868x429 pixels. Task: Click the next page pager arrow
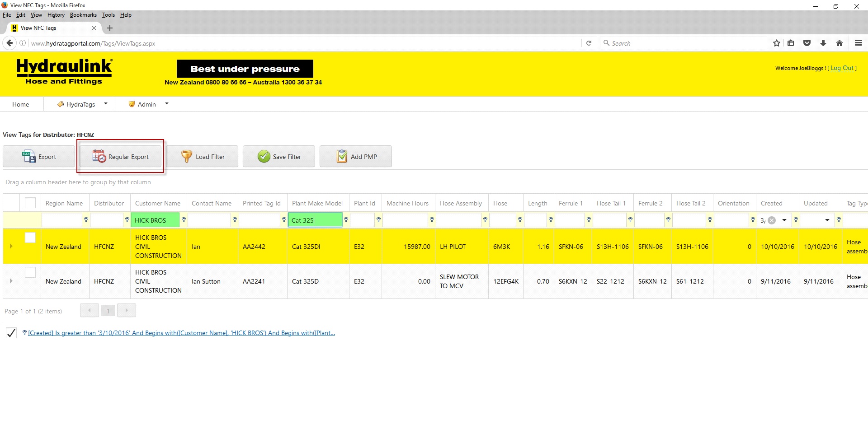pyautogui.click(x=127, y=311)
